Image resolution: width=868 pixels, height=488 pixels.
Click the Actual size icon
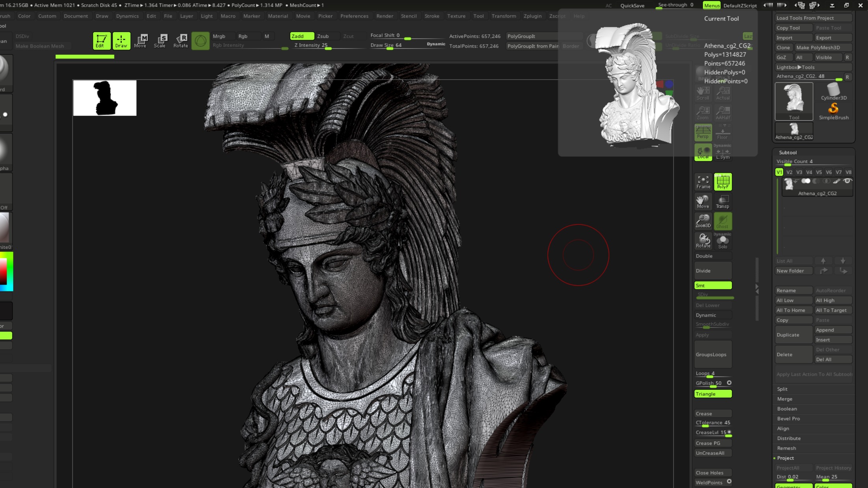coord(723,93)
